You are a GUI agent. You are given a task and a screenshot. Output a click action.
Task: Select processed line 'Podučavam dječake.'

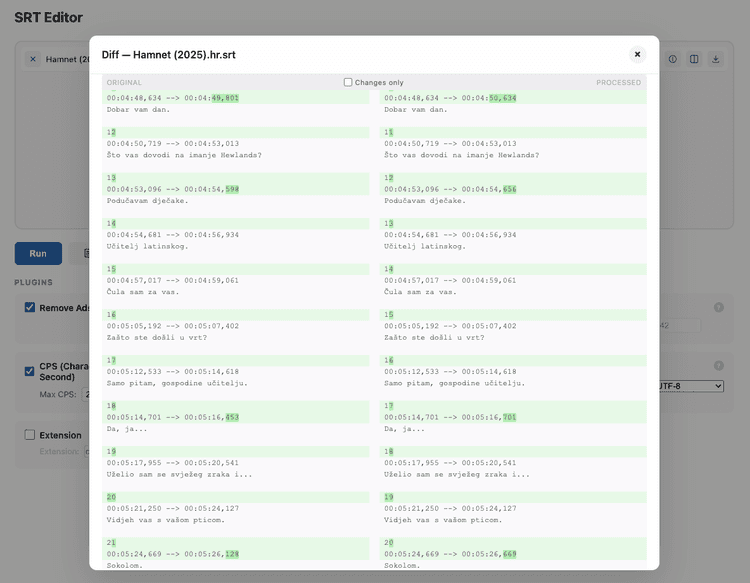(x=425, y=201)
